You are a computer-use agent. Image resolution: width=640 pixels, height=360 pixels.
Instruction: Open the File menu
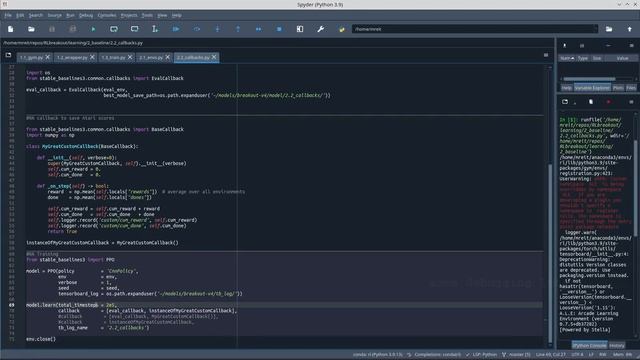click(x=8, y=15)
